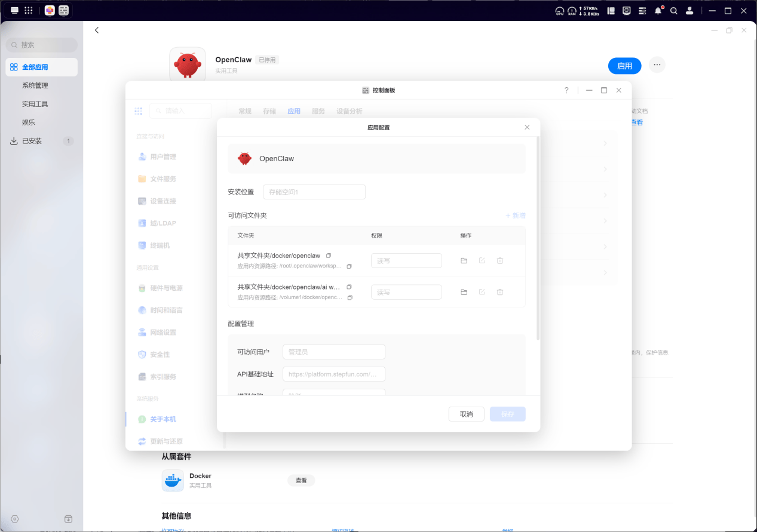757x532 pixels.
Task: Open notifications bell
Action: (658, 11)
